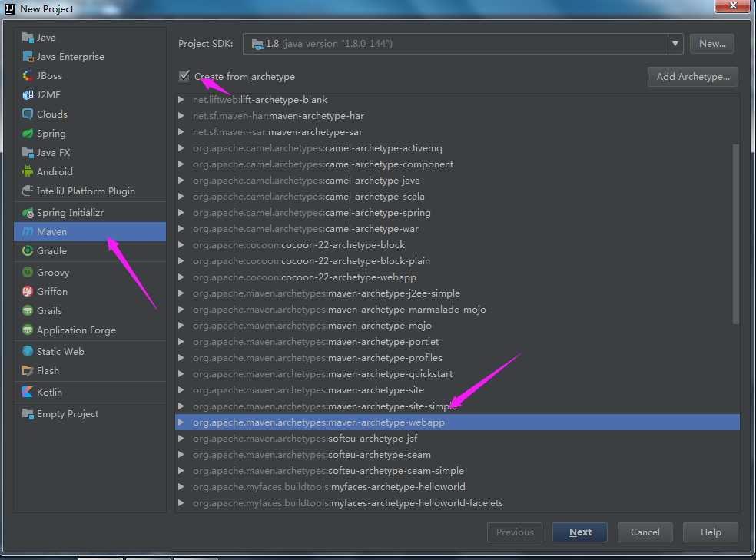This screenshot has width=756, height=560.
Task: Select the maven-archetype-sar archetype
Action: point(457,132)
